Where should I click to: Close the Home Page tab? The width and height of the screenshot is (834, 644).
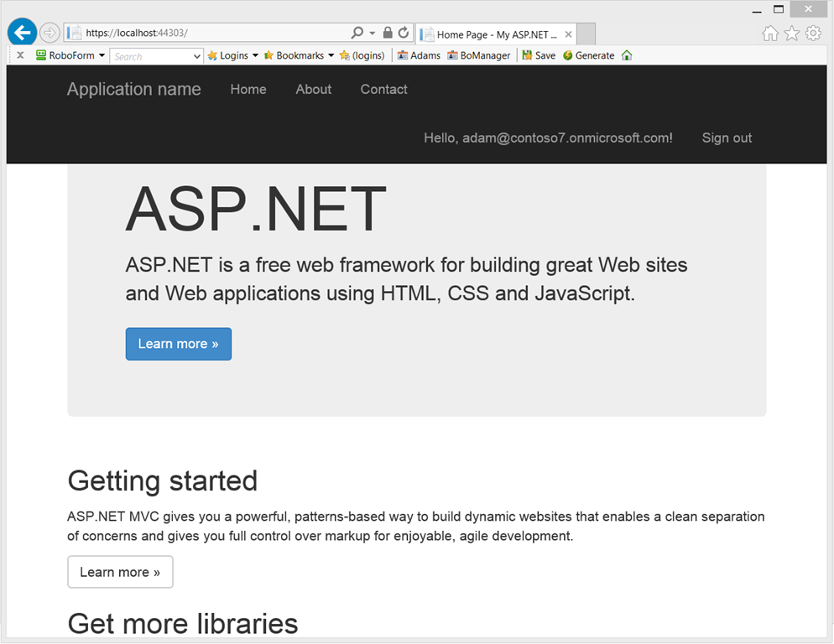pyautogui.click(x=568, y=34)
